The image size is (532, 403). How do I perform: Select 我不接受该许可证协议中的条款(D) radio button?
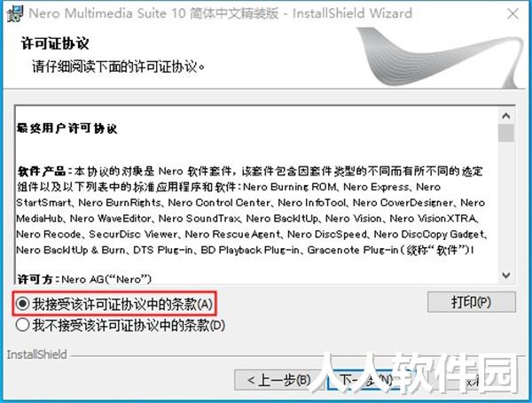(x=22, y=325)
